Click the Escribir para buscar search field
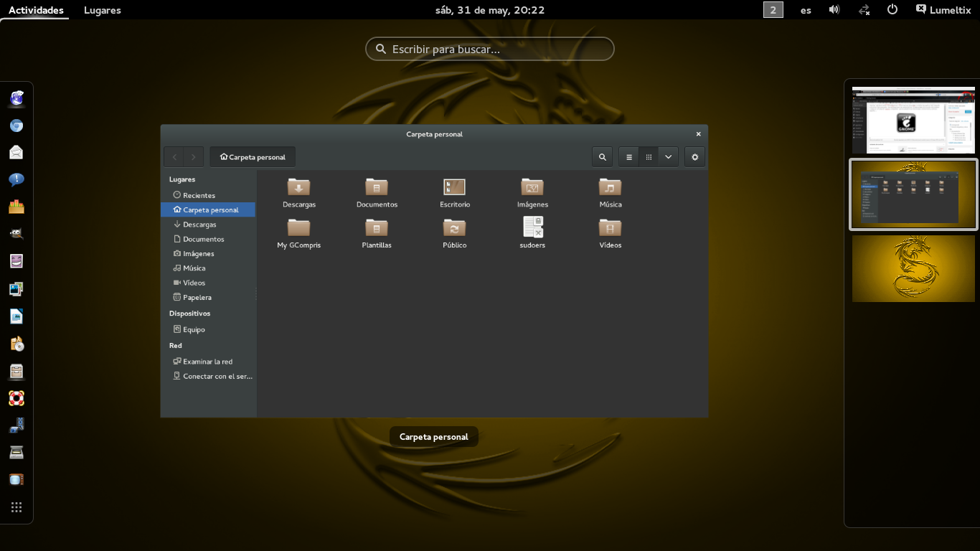The image size is (980, 551). pos(490,49)
